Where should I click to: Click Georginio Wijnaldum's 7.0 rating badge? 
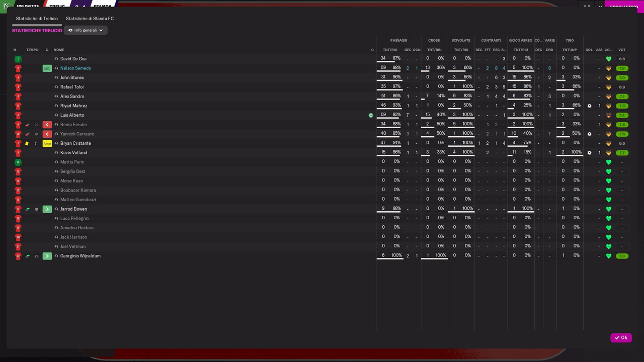click(x=622, y=256)
